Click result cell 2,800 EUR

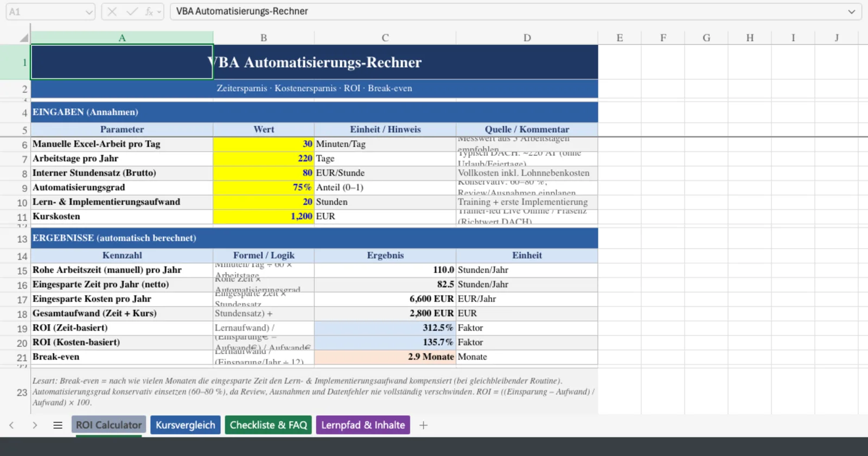click(385, 313)
